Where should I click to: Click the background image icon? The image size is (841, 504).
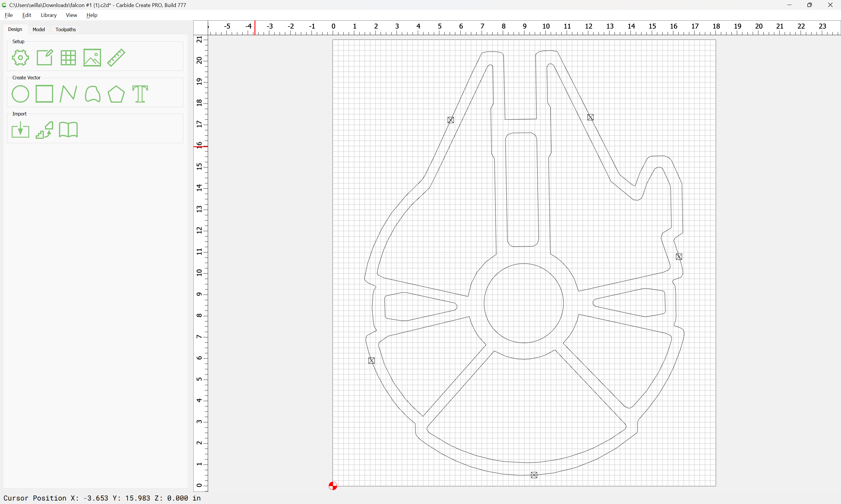click(x=92, y=57)
